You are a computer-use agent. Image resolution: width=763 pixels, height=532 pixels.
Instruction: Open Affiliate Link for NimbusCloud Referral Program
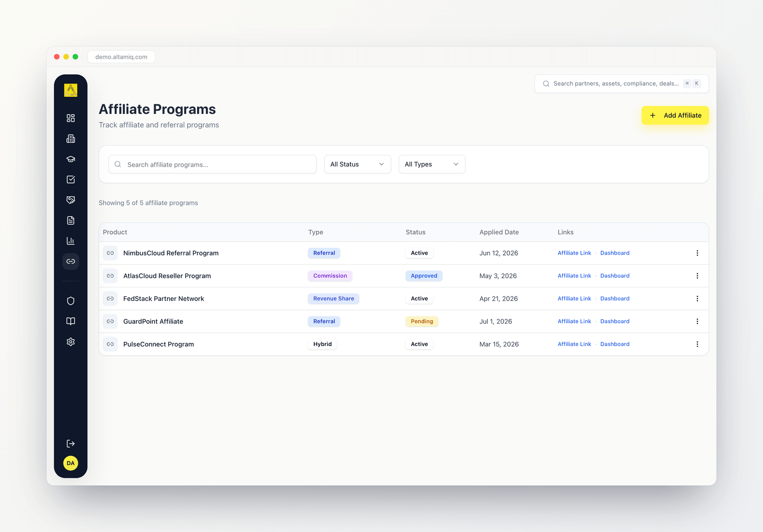click(x=574, y=253)
